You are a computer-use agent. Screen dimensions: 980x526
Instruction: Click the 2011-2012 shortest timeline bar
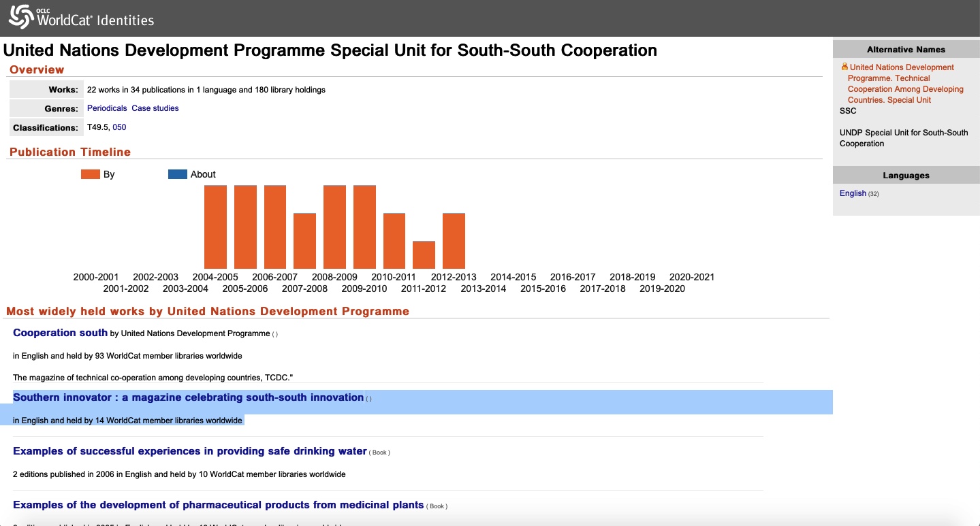[x=424, y=254]
